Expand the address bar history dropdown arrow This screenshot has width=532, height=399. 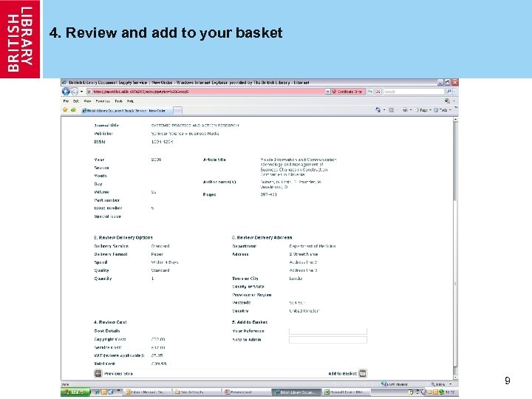328,92
